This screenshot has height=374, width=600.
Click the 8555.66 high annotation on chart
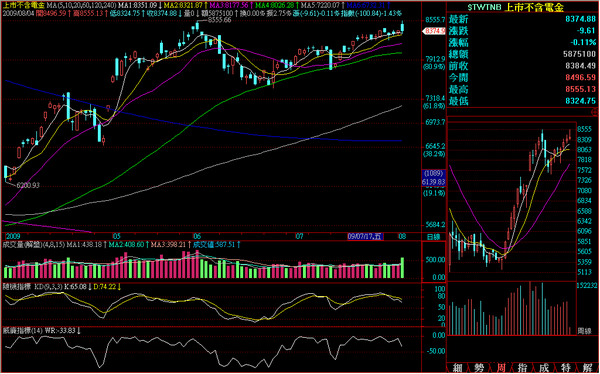point(219,20)
